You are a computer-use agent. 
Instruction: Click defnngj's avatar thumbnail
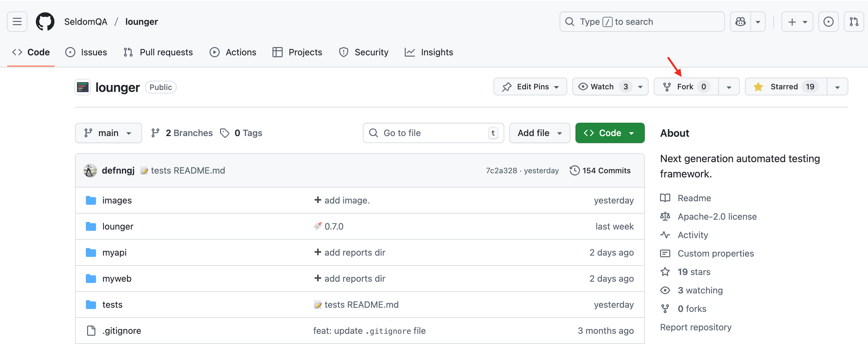pos(90,170)
